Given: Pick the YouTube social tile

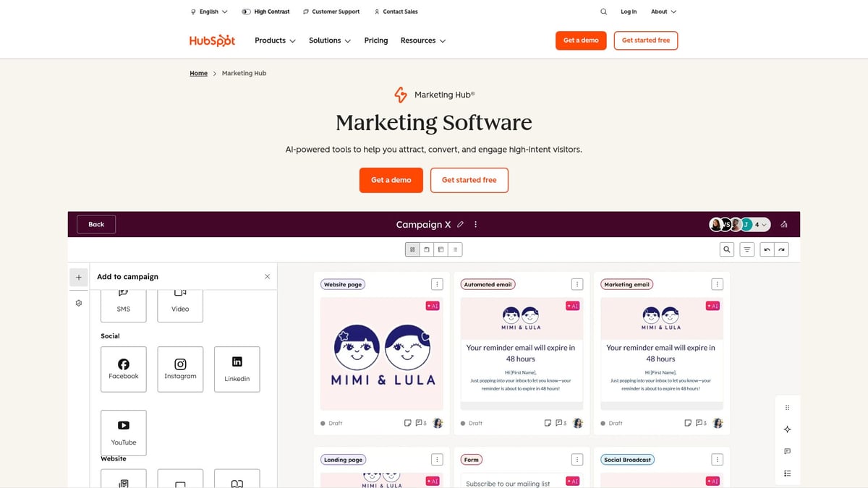Looking at the screenshot, I should pos(124,432).
